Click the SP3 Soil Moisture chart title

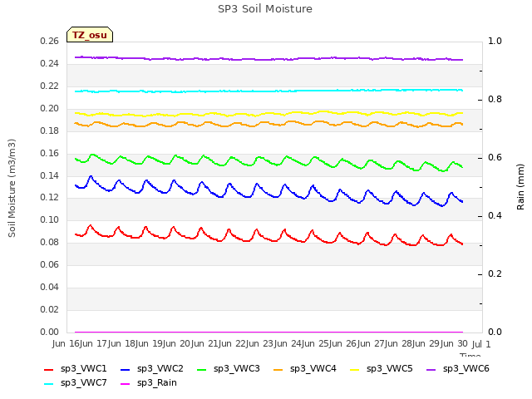click(x=265, y=9)
